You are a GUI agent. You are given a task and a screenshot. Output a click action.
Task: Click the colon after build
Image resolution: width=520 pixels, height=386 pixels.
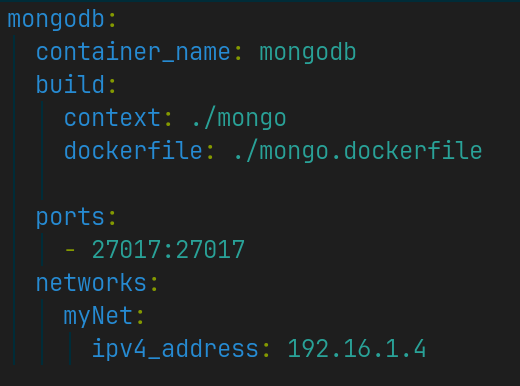tap(112, 86)
